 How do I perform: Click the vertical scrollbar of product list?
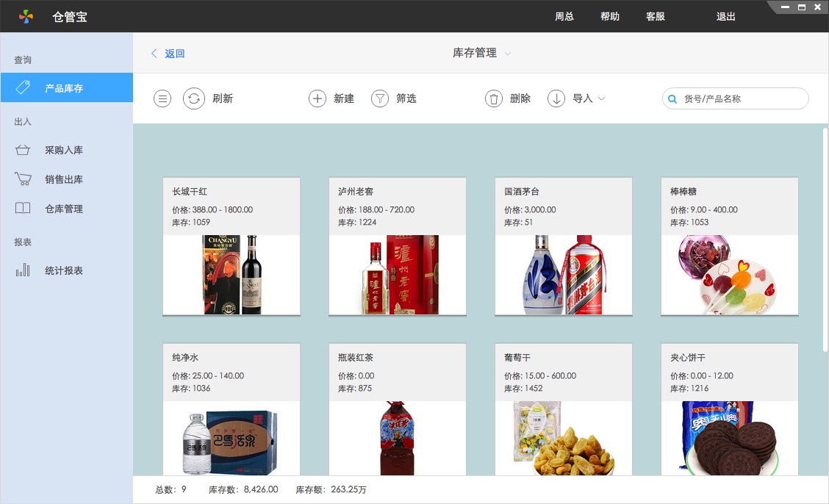[x=825, y=220]
